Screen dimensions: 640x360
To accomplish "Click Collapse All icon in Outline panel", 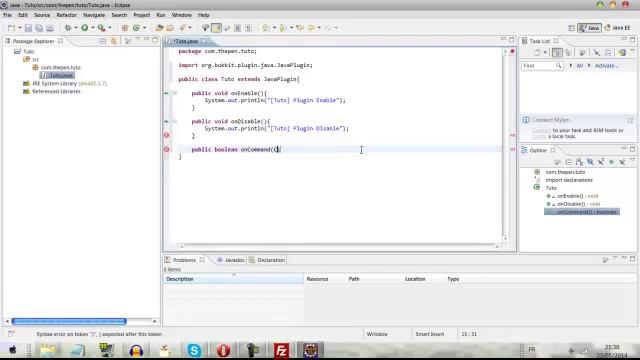I will 569,162.
